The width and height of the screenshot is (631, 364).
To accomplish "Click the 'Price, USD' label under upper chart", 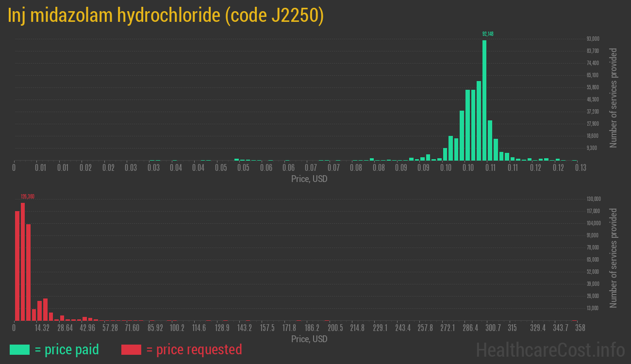I will point(309,179).
